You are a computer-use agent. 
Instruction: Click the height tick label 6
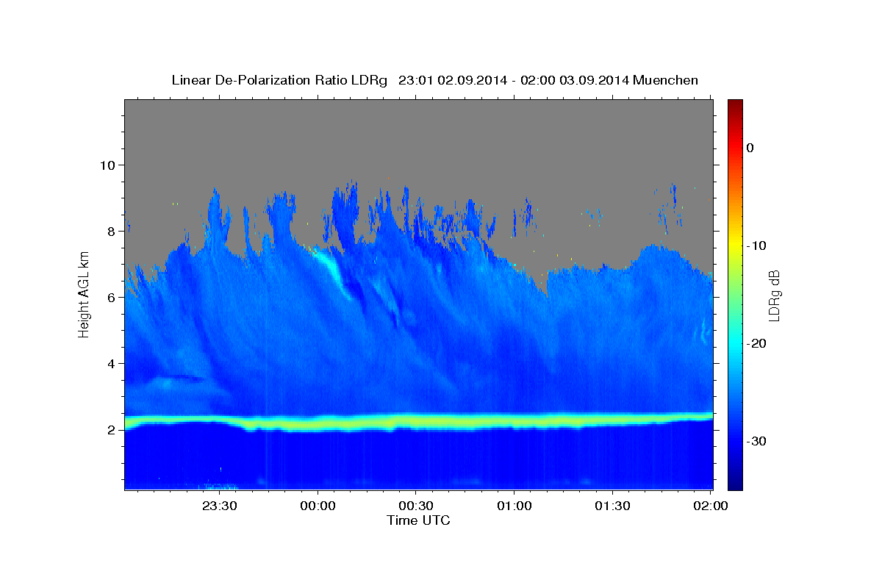[110, 297]
